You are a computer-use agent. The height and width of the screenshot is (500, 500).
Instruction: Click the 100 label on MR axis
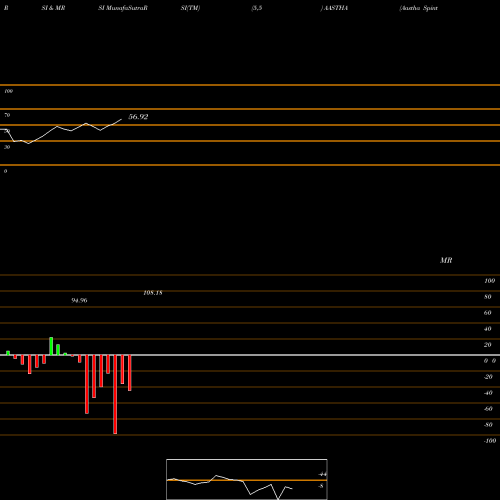(490, 281)
